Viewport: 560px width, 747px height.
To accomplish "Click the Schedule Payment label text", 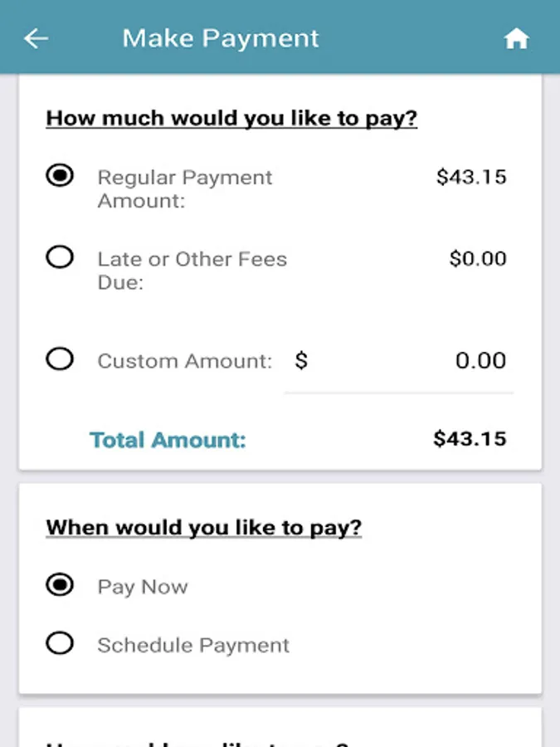I will (193, 645).
